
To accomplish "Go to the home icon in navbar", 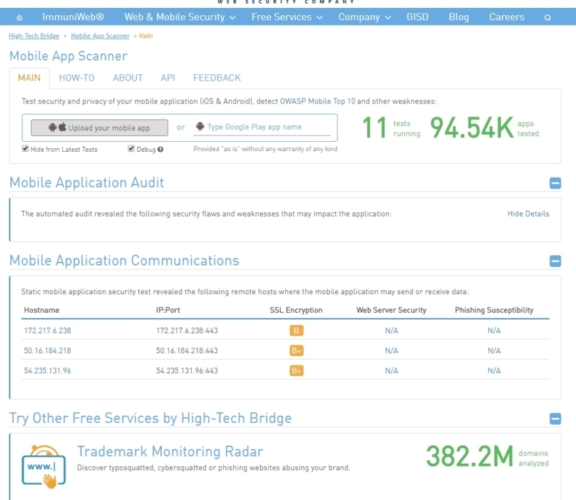I will (x=19, y=17).
